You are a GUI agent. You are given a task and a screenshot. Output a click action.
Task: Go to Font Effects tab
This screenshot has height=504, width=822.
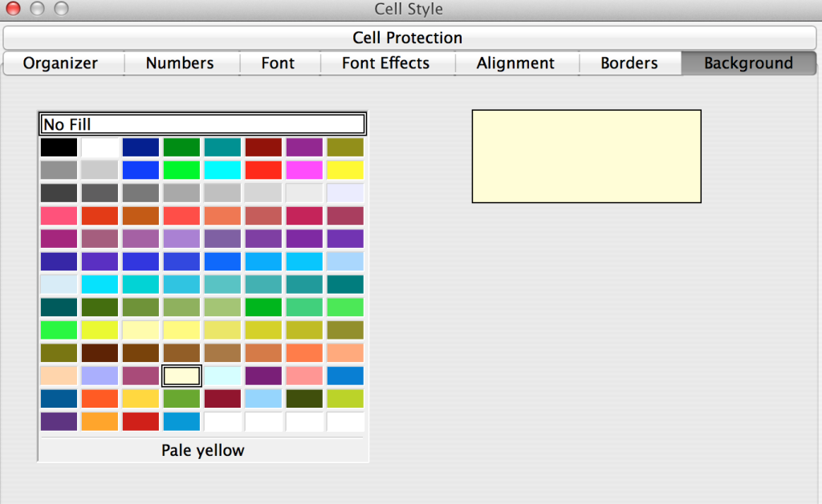point(388,63)
